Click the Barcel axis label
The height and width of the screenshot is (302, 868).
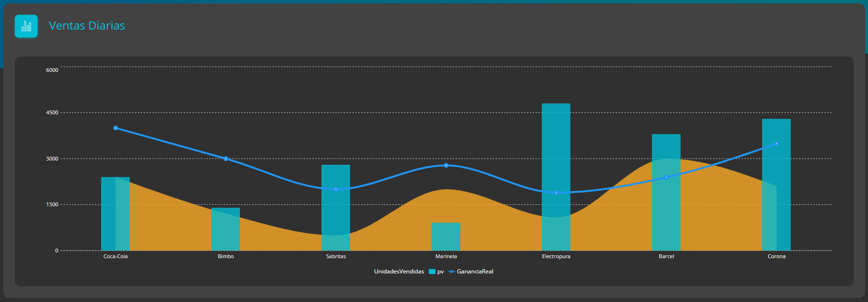[666, 256]
